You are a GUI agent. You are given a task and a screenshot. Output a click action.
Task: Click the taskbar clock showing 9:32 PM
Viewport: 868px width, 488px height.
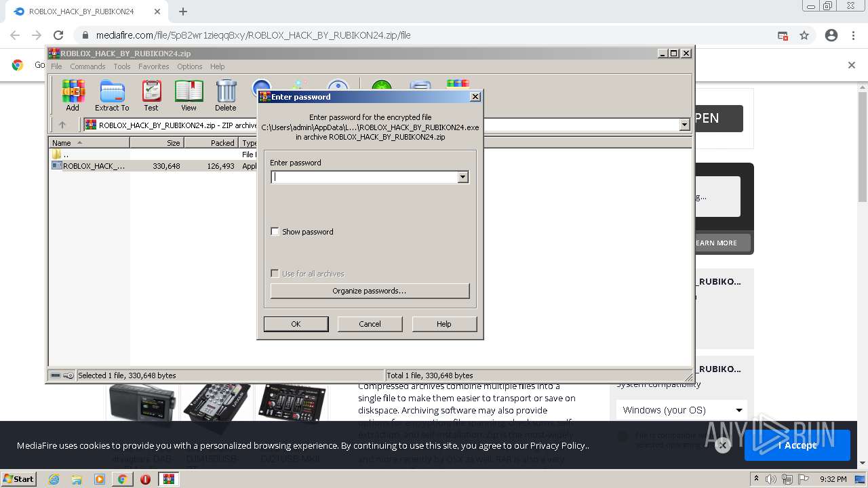(x=833, y=479)
